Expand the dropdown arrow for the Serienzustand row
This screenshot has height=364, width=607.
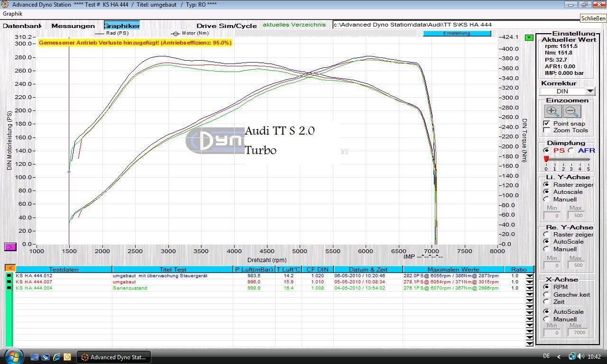pyautogui.click(x=529, y=288)
